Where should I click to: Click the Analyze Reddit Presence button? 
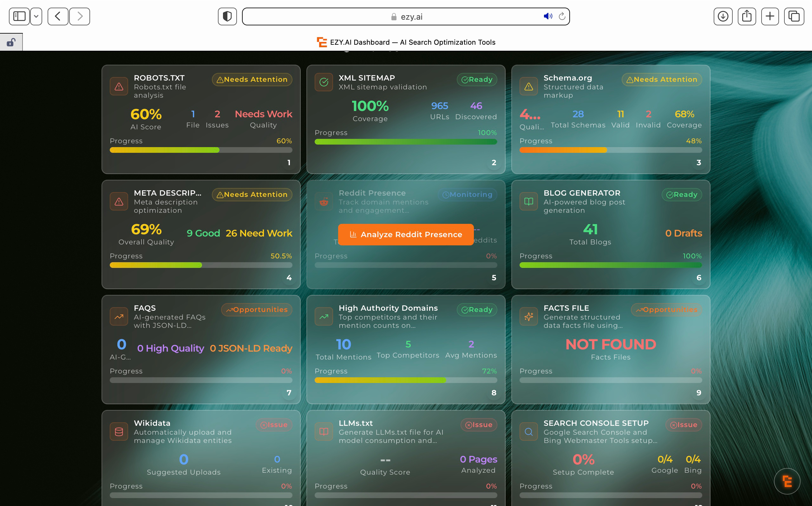(405, 234)
